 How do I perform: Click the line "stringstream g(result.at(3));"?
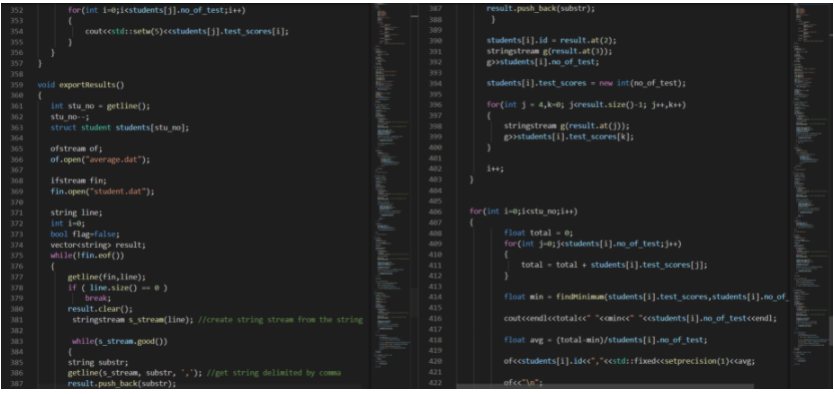point(549,52)
